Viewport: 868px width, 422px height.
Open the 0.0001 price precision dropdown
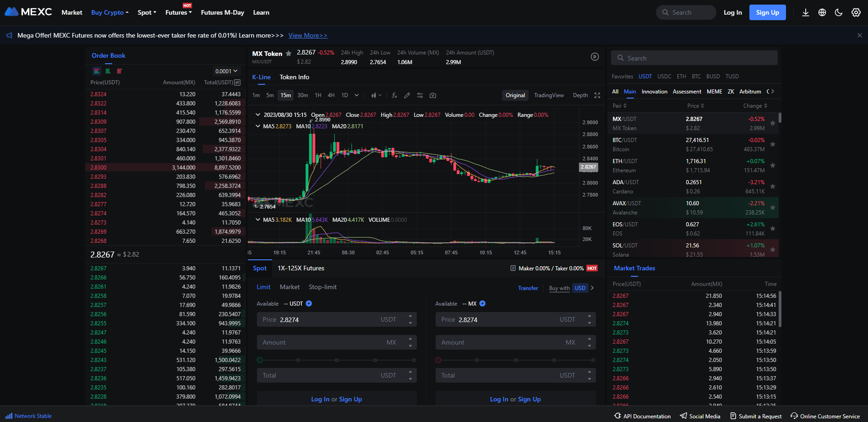click(226, 71)
